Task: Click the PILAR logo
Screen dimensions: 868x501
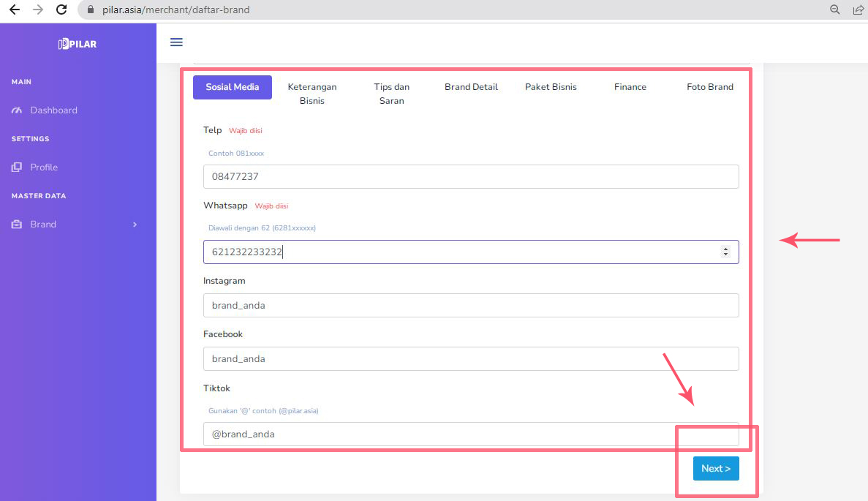Action: pyautogui.click(x=78, y=44)
